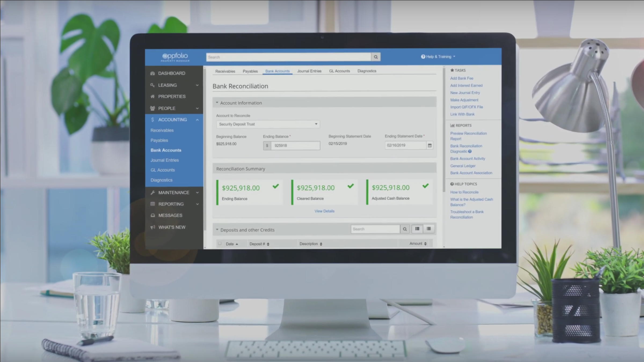Open General Ledger report link
The width and height of the screenshot is (644, 362).
pos(463,166)
